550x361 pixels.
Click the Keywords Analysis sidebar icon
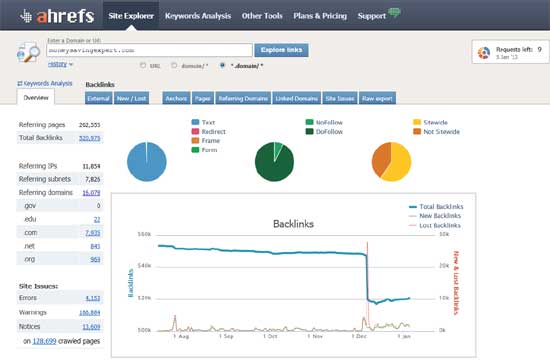point(20,83)
